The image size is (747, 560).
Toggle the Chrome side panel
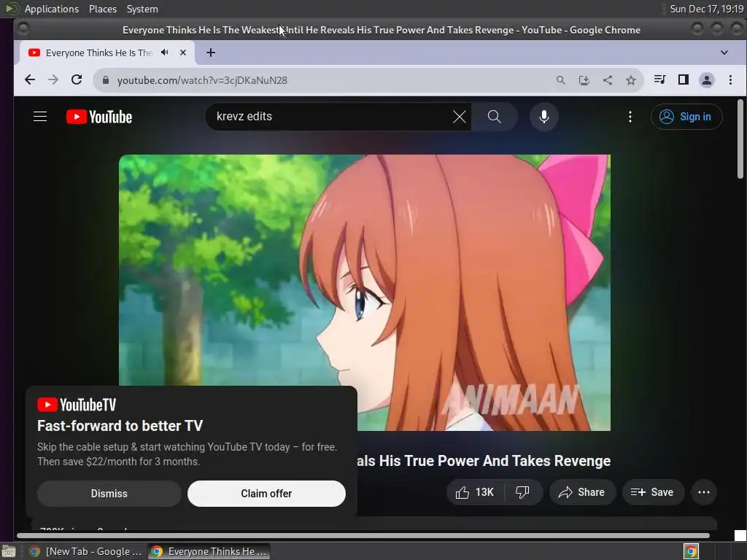point(683,79)
